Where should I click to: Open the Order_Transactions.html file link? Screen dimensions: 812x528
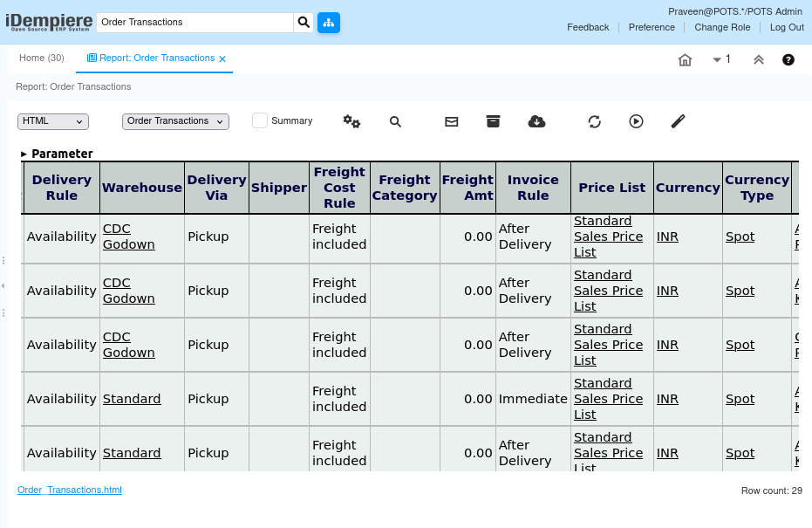[70, 490]
